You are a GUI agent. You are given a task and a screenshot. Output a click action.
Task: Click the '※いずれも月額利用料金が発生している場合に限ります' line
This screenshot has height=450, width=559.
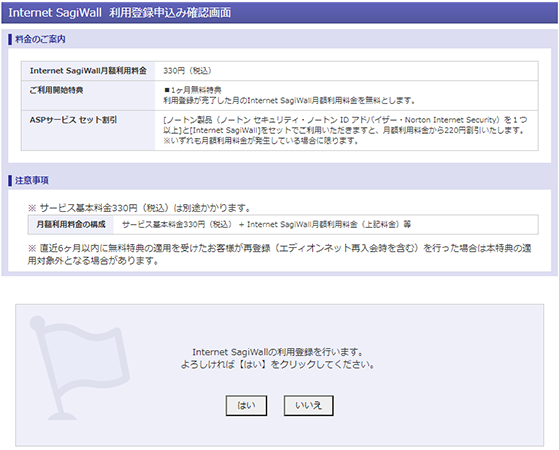[x=261, y=141]
